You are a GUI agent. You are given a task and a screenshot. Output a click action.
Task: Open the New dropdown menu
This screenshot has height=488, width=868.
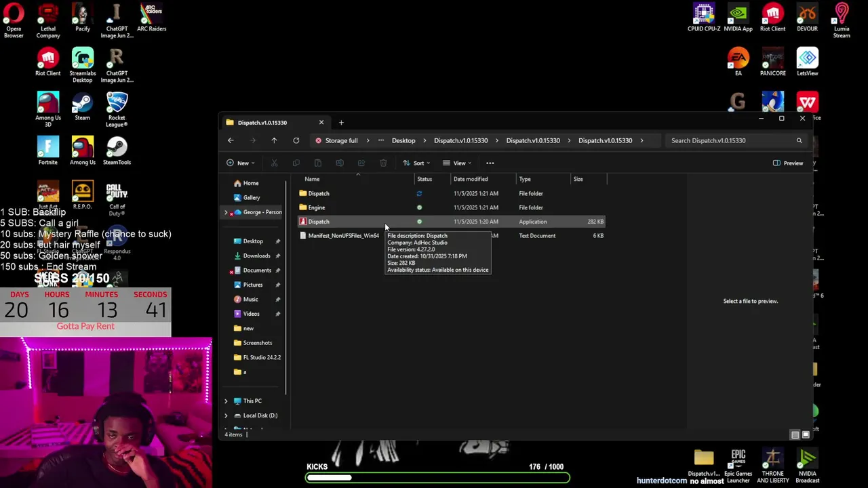(241, 163)
